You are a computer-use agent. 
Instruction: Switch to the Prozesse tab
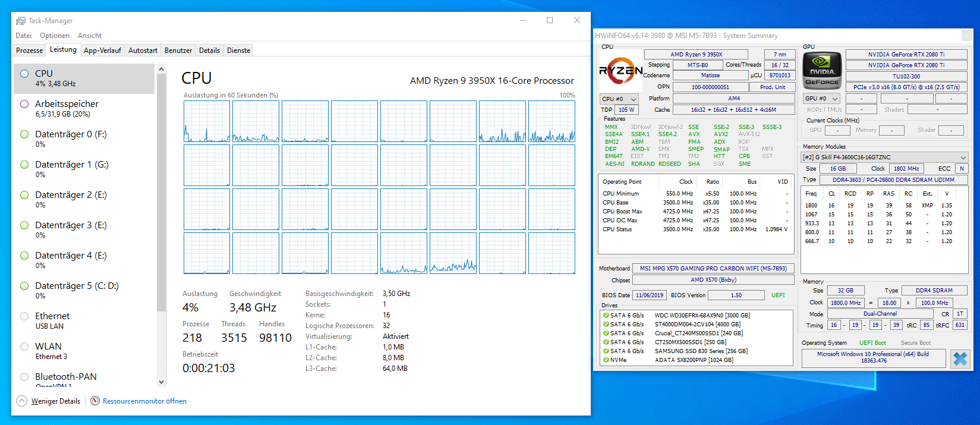[x=29, y=51]
